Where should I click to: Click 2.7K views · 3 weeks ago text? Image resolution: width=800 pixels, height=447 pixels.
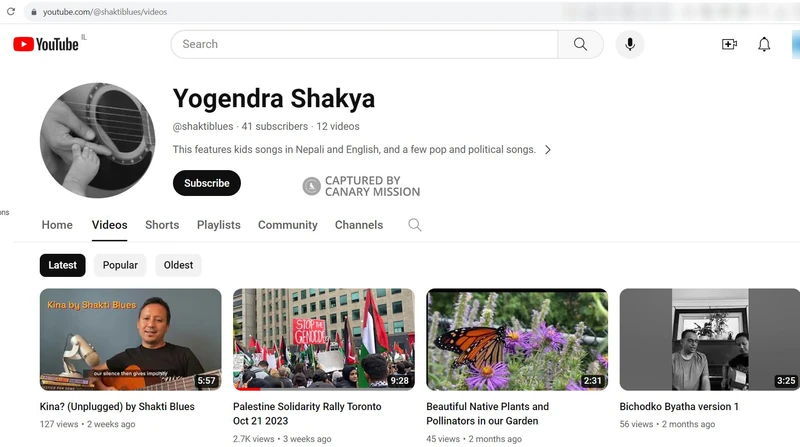282,439
